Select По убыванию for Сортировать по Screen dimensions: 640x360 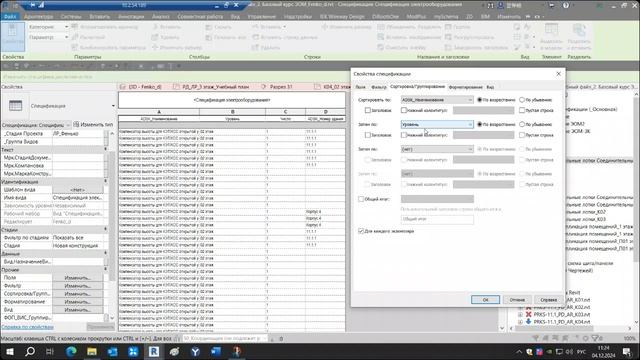[x=522, y=100]
